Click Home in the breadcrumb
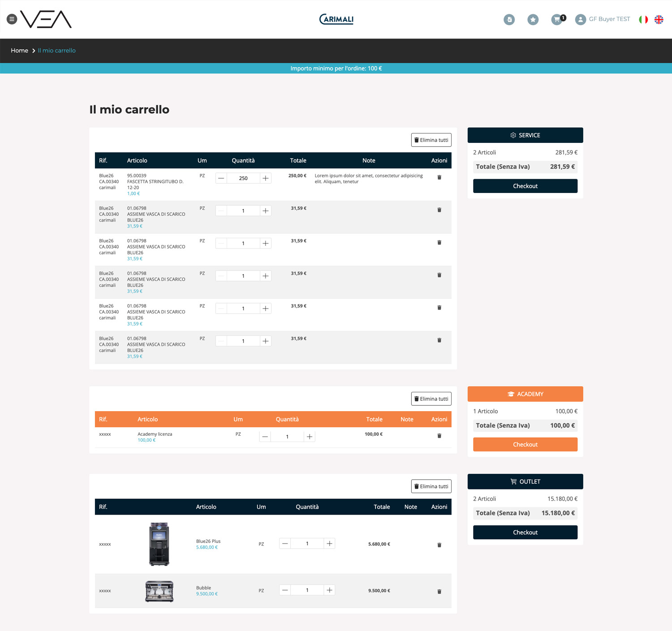 coord(19,51)
